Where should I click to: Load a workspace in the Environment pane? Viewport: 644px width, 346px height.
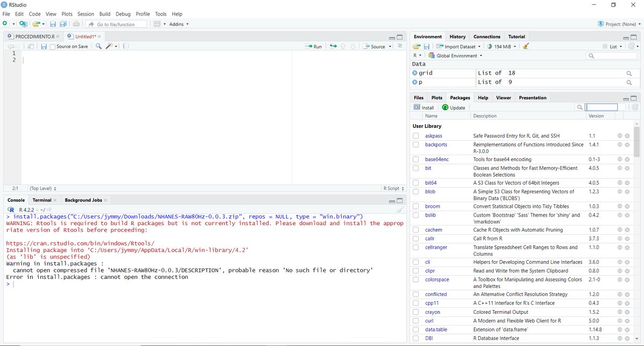tap(416, 46)
